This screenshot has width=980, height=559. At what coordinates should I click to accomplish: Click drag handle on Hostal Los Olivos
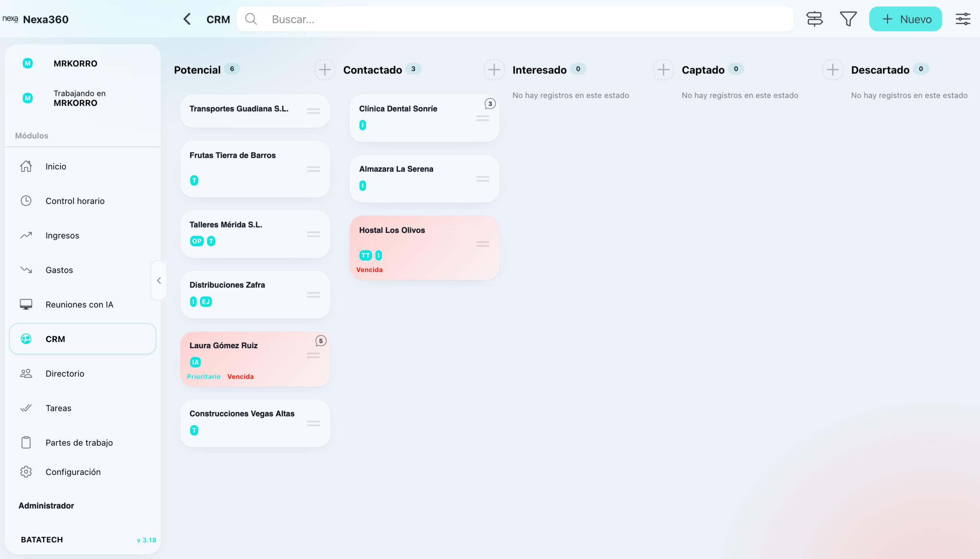(x=482, y=244)
